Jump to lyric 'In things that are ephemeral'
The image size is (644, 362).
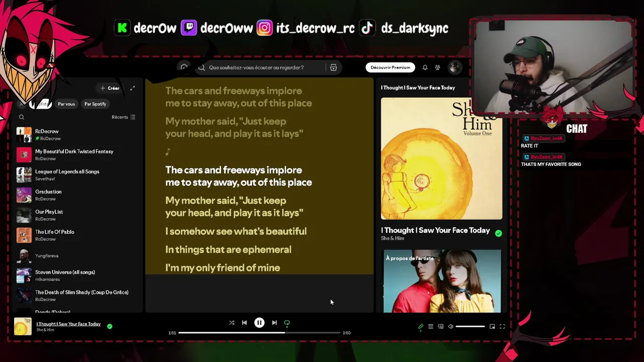(x=228, y=249)
